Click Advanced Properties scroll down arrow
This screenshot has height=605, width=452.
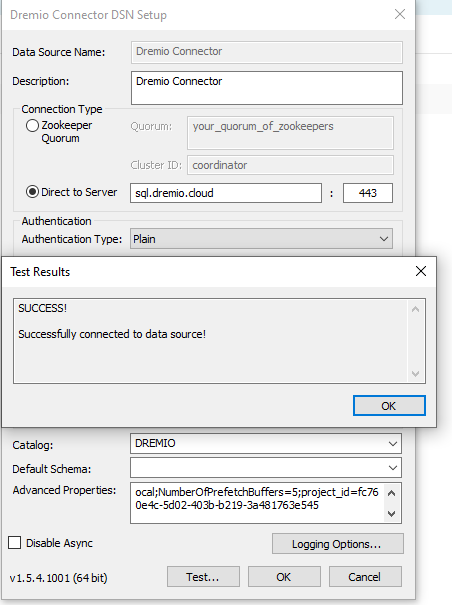point(391,514)
